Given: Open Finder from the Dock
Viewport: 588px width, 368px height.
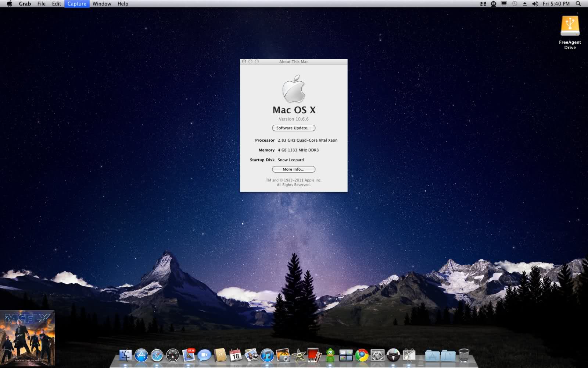Looking at the screenshot, I should (x=126, y=355).
